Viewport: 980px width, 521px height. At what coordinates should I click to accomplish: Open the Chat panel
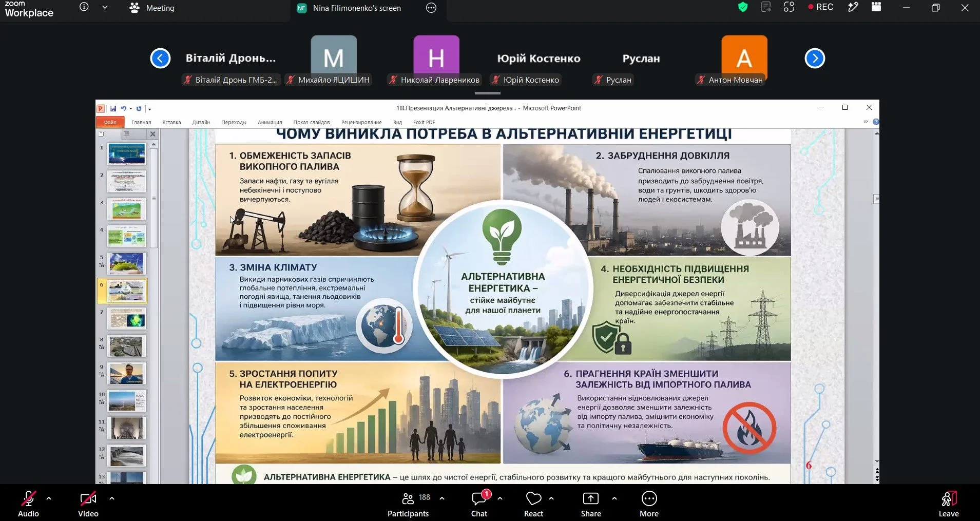(x=479, y=504)
